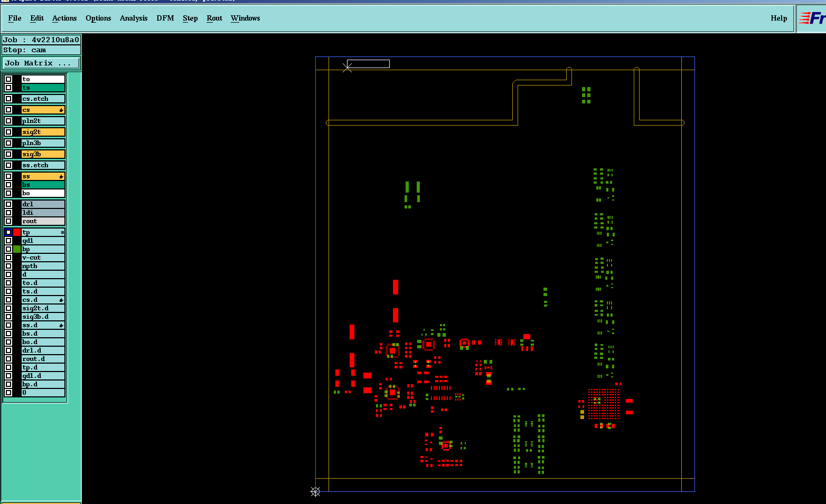Open the Help menu
This screenshot has width=826, height=504.
click(x=778, y=18)
